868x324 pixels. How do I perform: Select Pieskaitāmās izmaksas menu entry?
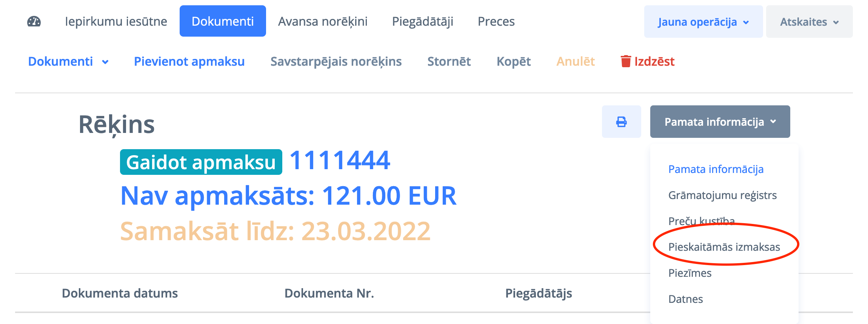point(724,247)
